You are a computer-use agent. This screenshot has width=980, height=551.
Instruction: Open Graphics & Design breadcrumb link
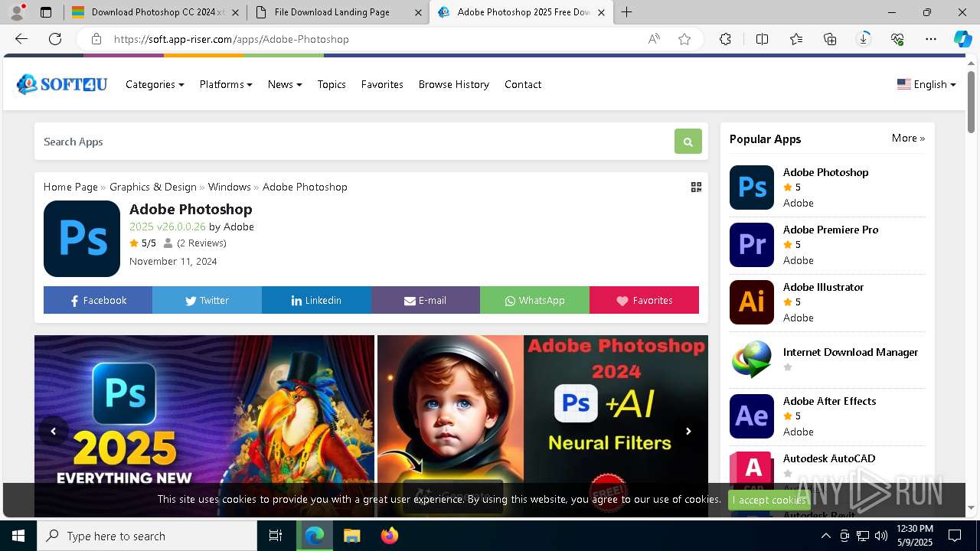coord(153,187)
